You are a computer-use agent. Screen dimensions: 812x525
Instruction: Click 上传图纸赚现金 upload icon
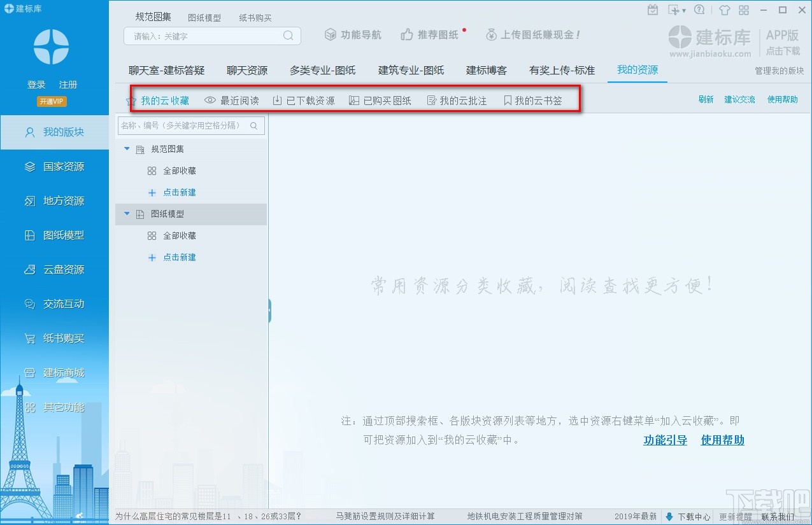point(490,36)
